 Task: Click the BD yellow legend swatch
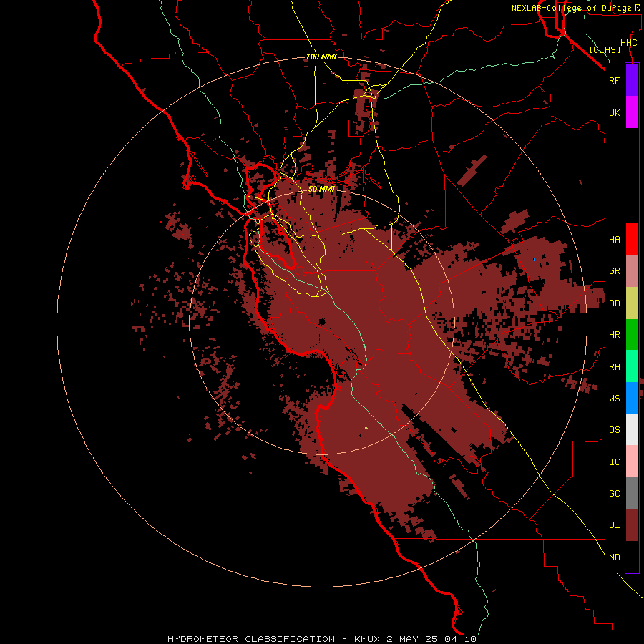click(632, 303)
